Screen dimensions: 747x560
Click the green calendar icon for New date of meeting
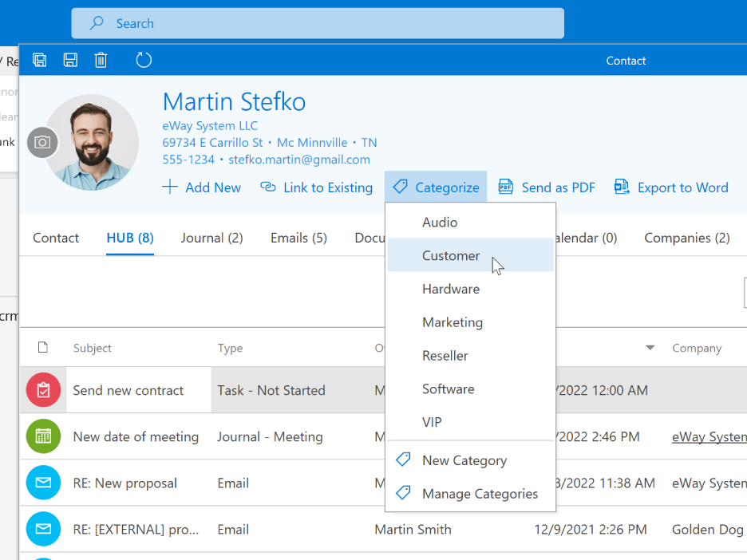point(43,436)
